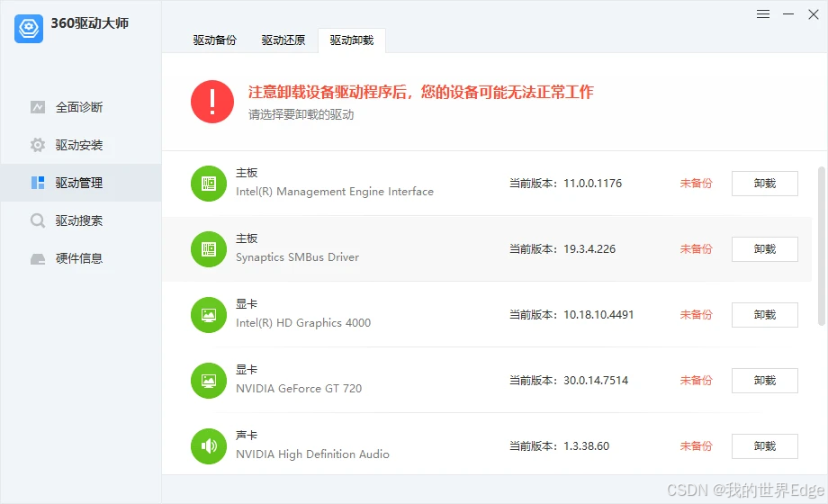
Task: Click the 360驱动大师 title text
Action: coord(90,23)
